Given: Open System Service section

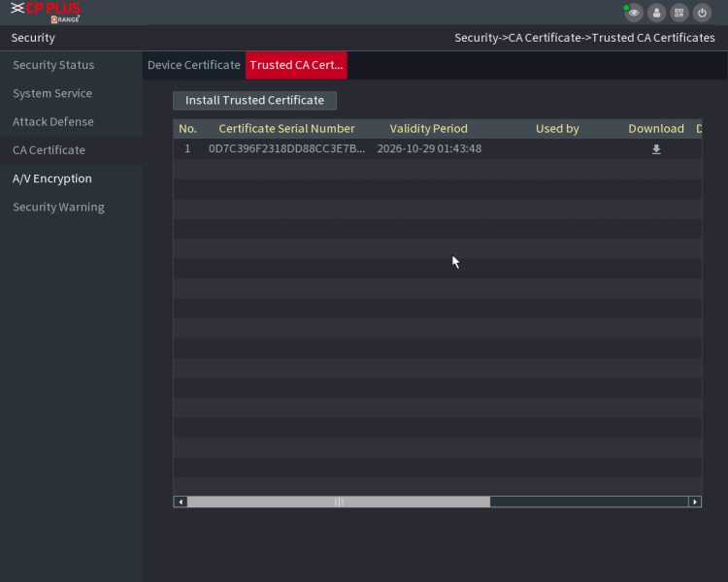Looking at the screenshot, I should 52,94.
